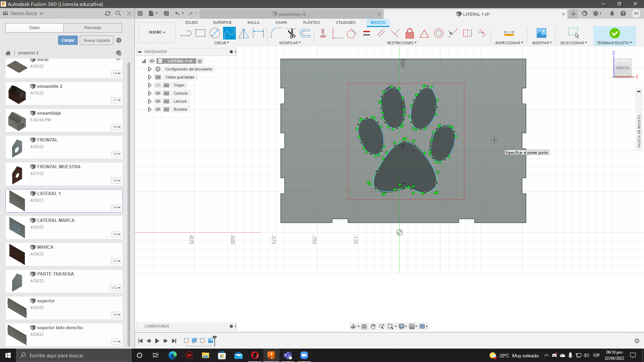The image size is (644, 362).
Task: Toggle Cuerpos folder visibility
Action: point(158,93)
